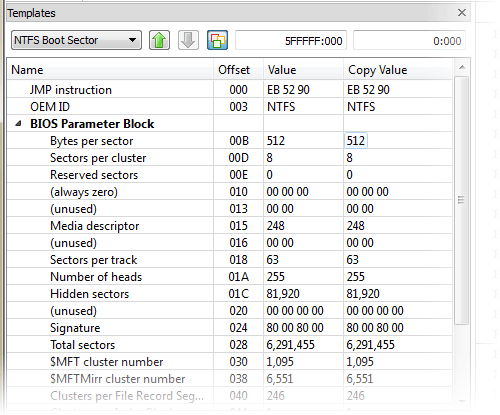Select the $MFT cluster number row
The image size is (500, 415).
[230, 362]
